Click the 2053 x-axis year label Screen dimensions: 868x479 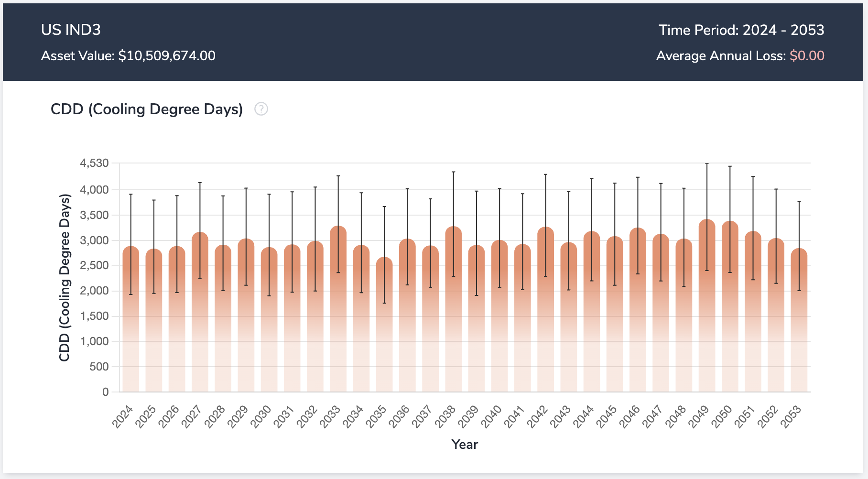tap(791, 416)
